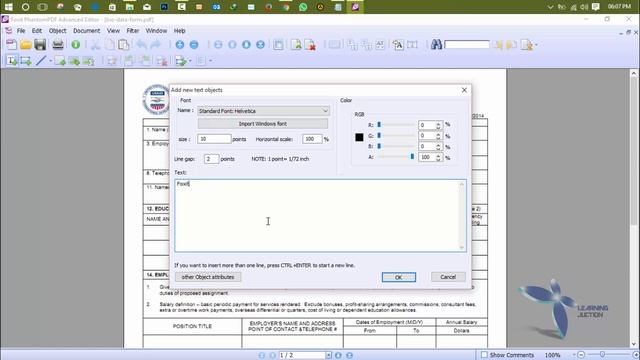Close the Add new text objects dialog

coord(464,90)
